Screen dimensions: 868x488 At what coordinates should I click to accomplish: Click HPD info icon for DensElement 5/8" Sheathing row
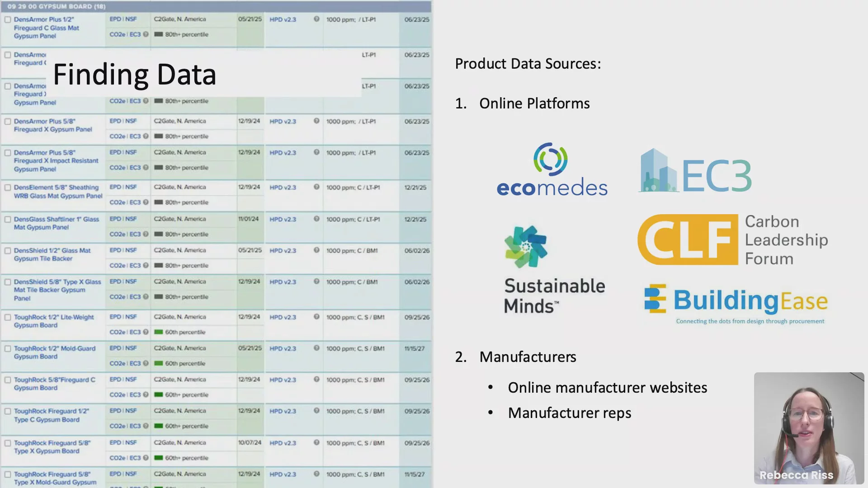(x=316, y=187)
